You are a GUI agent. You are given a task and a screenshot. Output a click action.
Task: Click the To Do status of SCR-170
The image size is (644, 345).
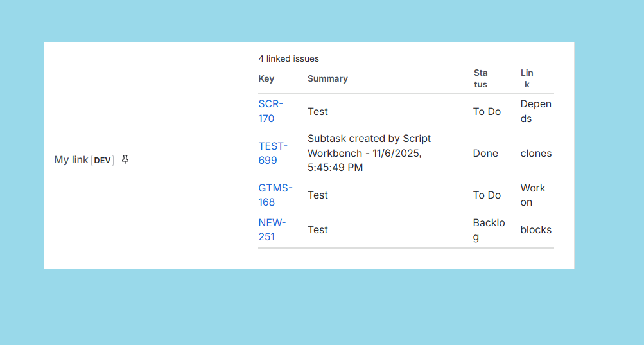[487, 111]
